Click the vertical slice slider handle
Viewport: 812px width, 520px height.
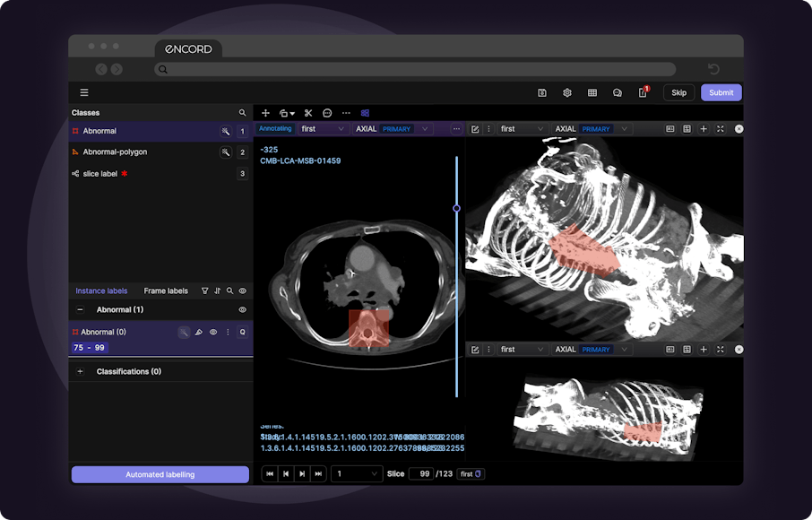(456, 208)
